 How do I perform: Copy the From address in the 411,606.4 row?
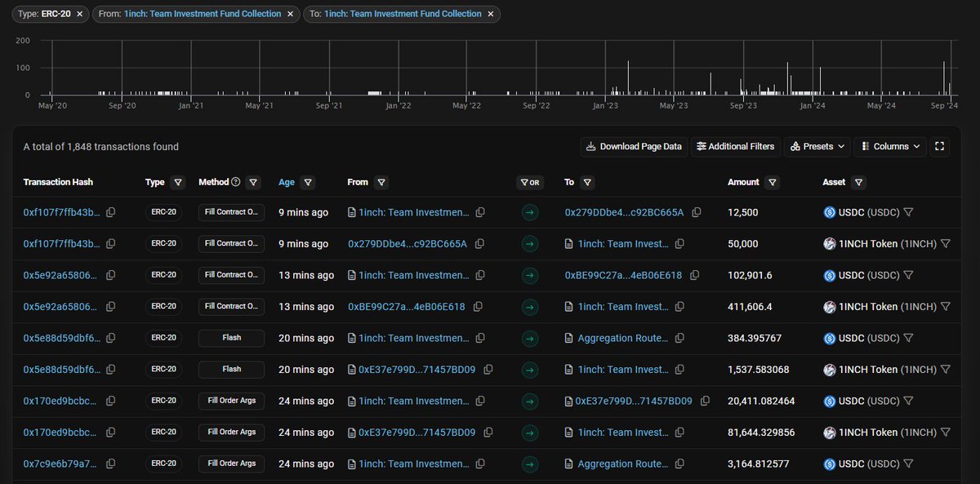[478, 307]
